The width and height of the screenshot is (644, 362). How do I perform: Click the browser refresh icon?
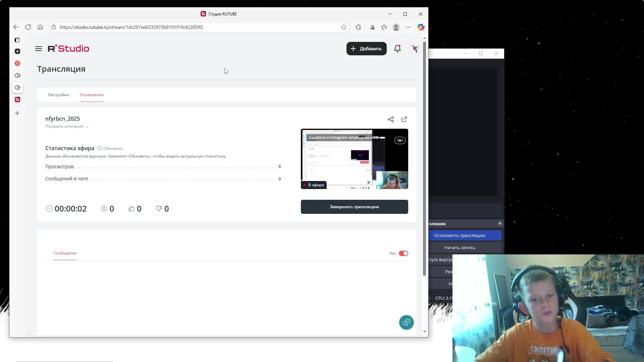[28, 27]
